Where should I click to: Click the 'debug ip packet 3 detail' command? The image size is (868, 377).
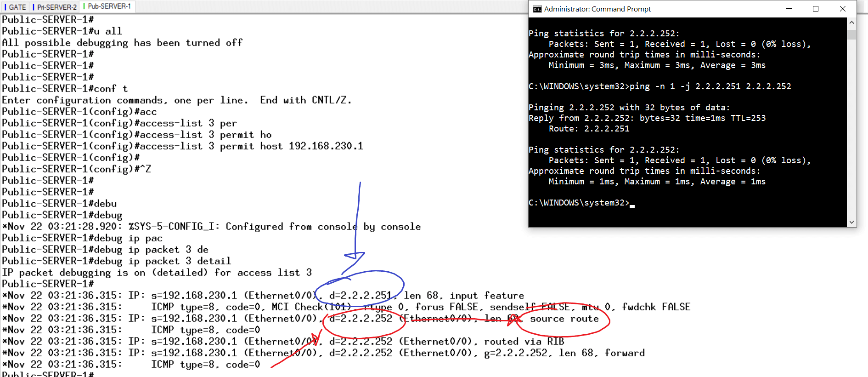[x=116, y=261]
